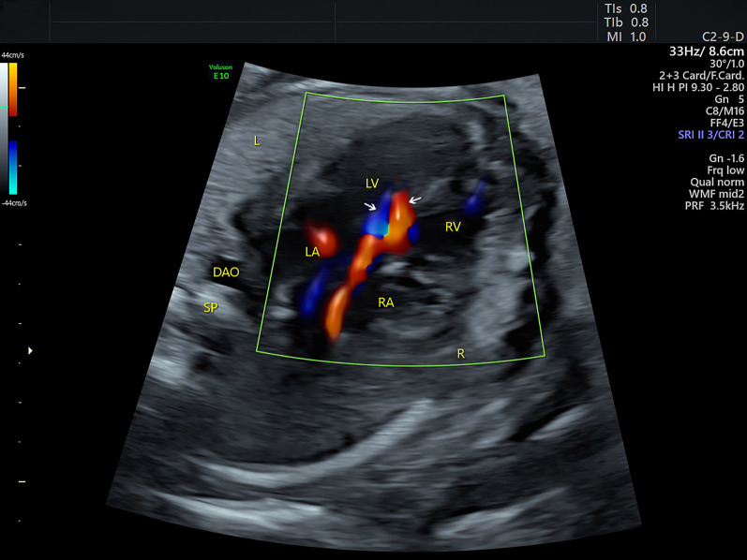Click the focal zone triangle marker on depth scale
The height and width of the screenshot is (560, 747).
point(30,351)
